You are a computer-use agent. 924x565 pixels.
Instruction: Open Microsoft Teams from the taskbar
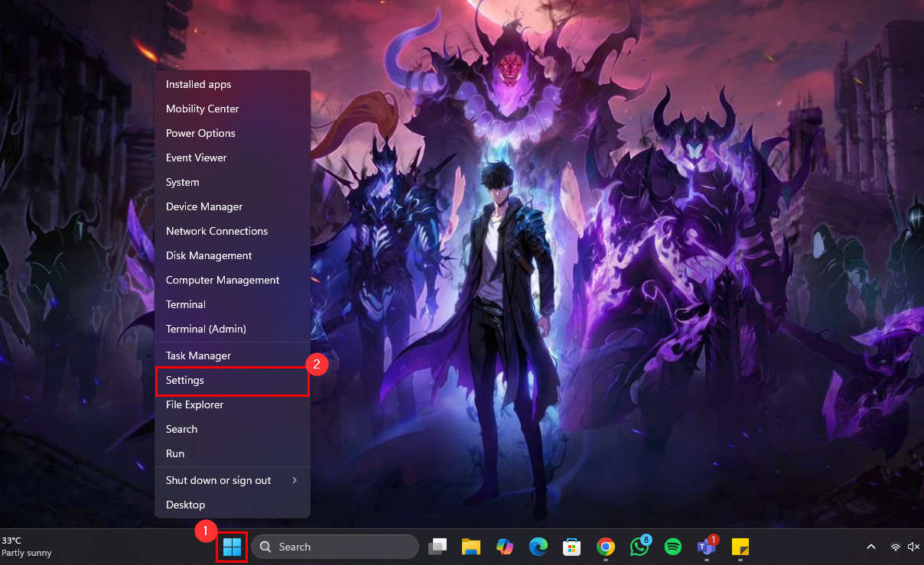tap(705, 547)
